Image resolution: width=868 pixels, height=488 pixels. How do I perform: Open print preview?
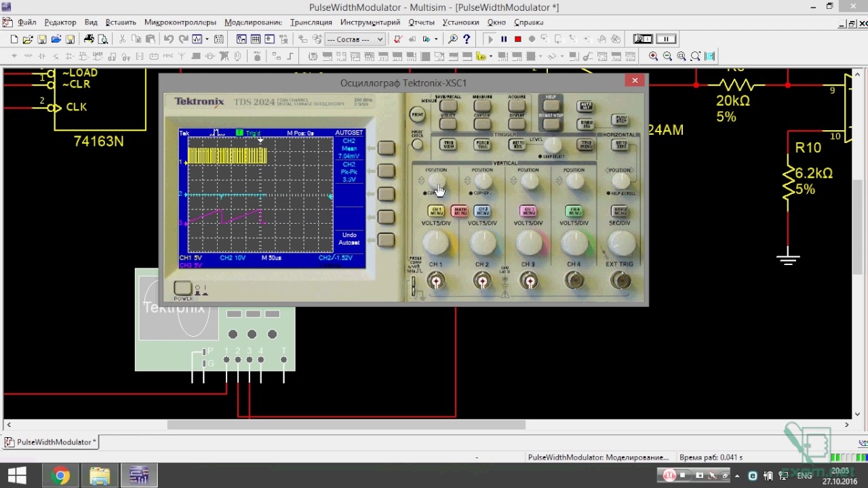point(102,39)
